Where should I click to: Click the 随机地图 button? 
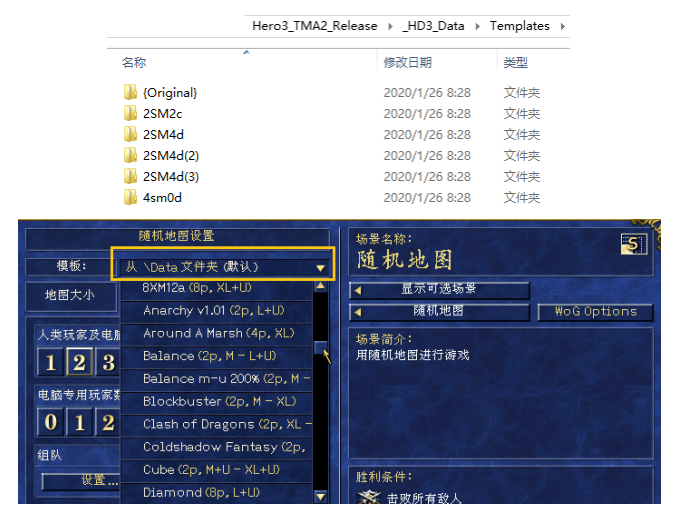(439, 312)
